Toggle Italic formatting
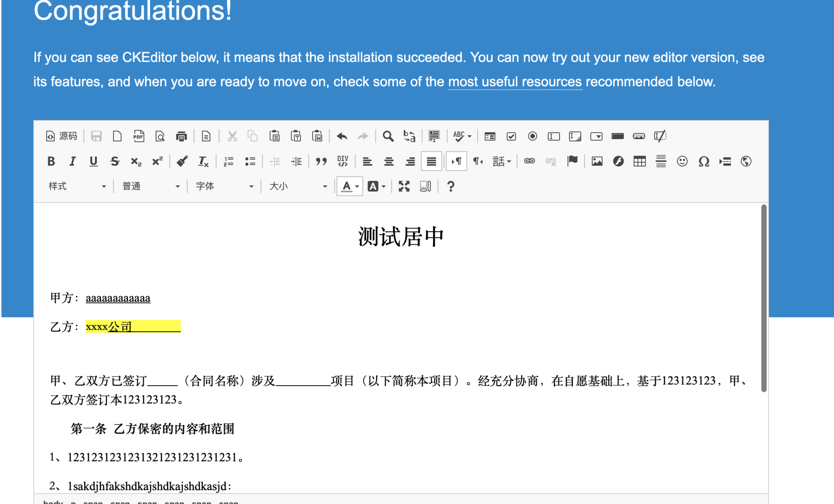The height and width of the screenshot is (504, 834). click(73, 161)
